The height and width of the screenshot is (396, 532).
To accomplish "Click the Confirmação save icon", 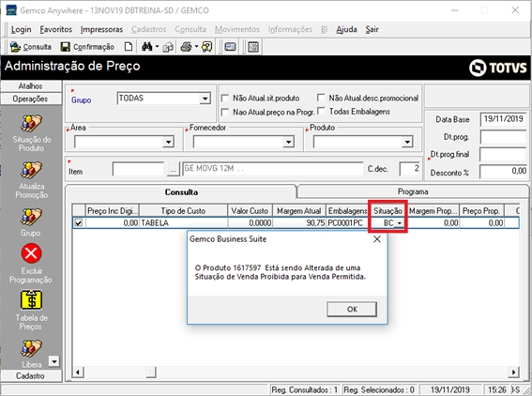I will [x=65, y=47].
